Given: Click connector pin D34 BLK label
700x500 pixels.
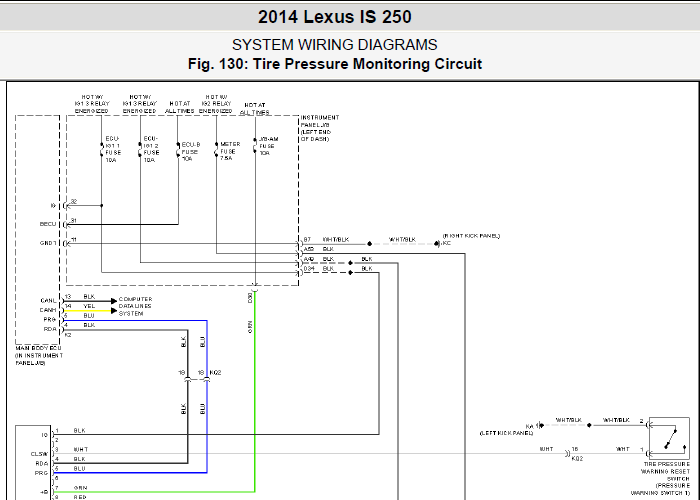Looking at the screenshot, I should pyautogui.click(x=319, y=269).
